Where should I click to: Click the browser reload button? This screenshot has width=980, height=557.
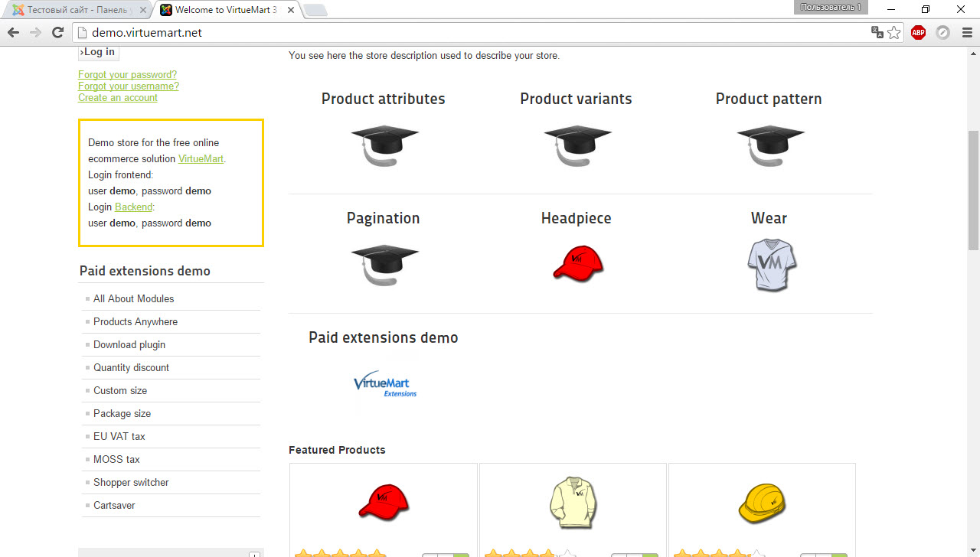tap(57, 32)
